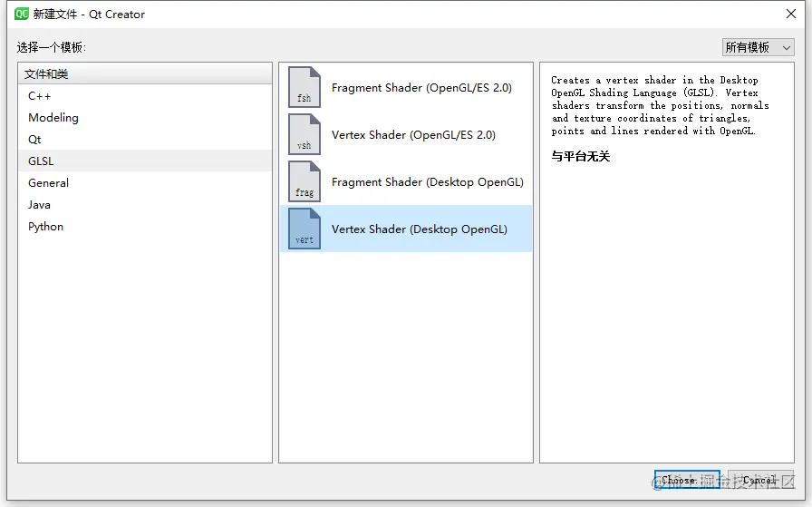Open the 所有模板 template filter dropdown
The image size is (812, 507).
[x=758, y=47]
